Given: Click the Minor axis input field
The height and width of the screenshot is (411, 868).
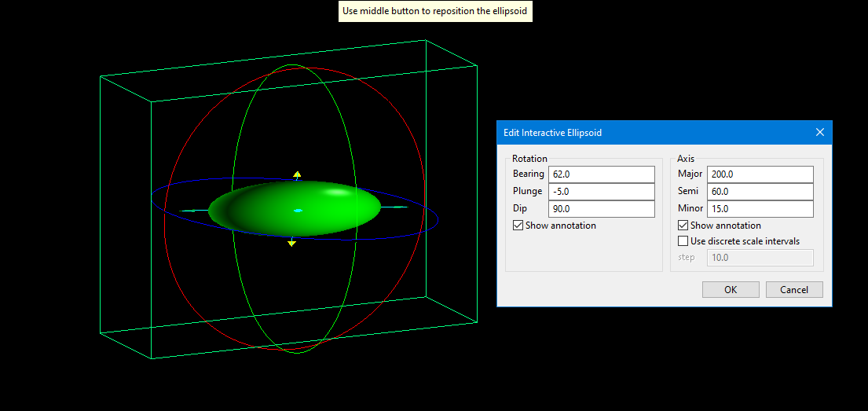Looking at the screenshot, I should (760, 209).
